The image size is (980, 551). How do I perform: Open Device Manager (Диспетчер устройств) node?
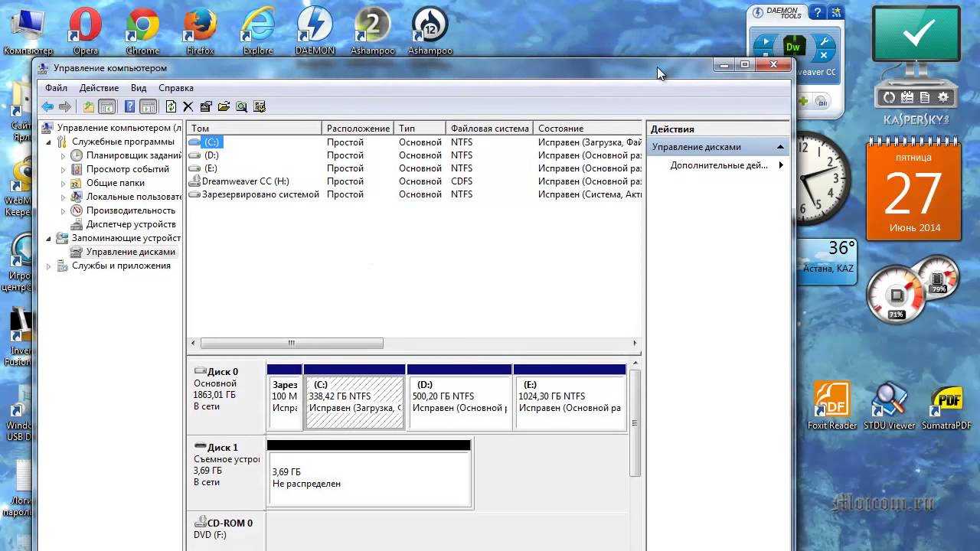tap(130, 224)
